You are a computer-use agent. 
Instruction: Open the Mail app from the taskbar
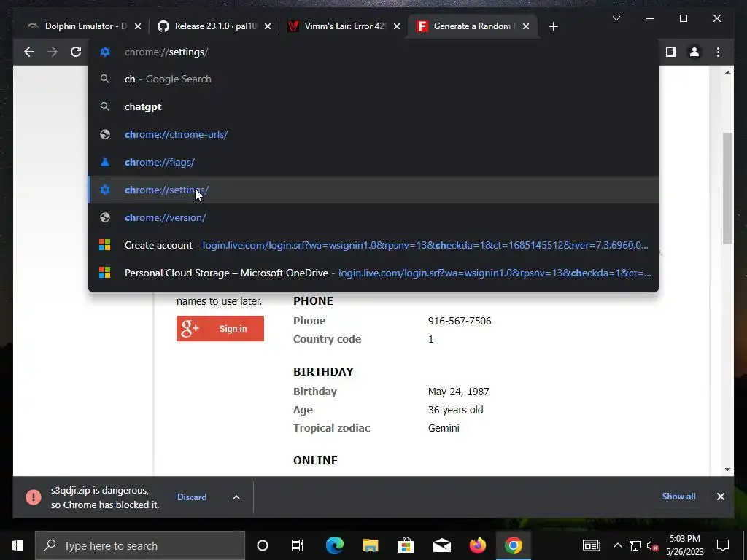441,545
